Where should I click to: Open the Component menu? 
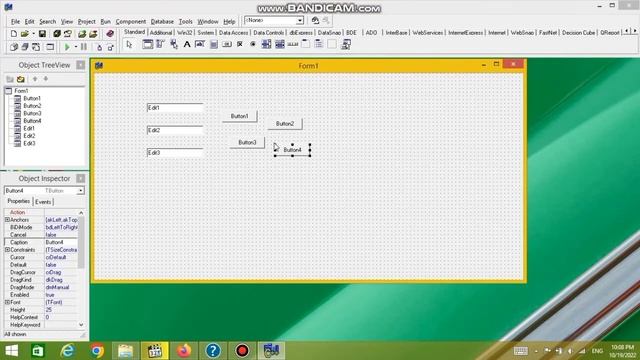tap(131, 22)
